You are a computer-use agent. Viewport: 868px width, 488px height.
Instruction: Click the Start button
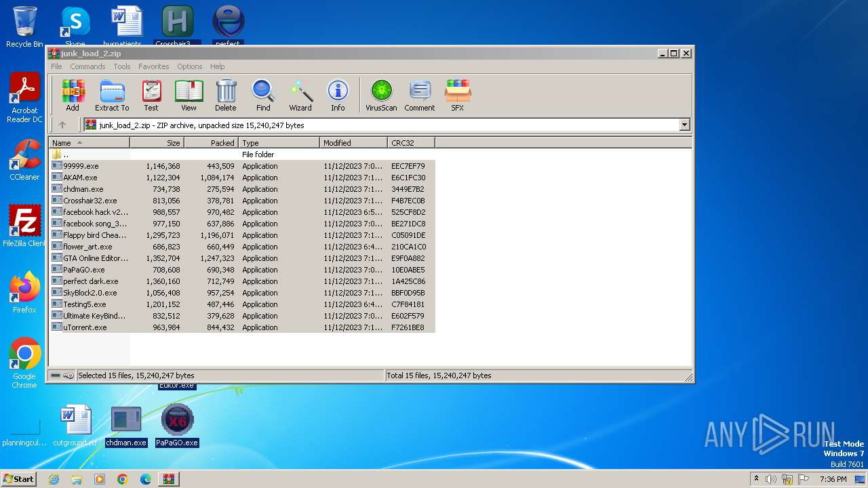coord(18,479)
